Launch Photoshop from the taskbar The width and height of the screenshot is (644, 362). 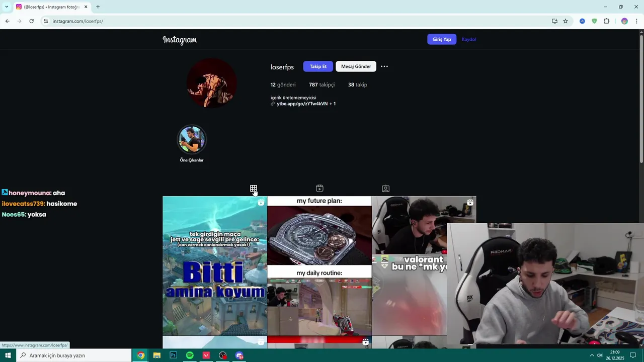[173, 355]
